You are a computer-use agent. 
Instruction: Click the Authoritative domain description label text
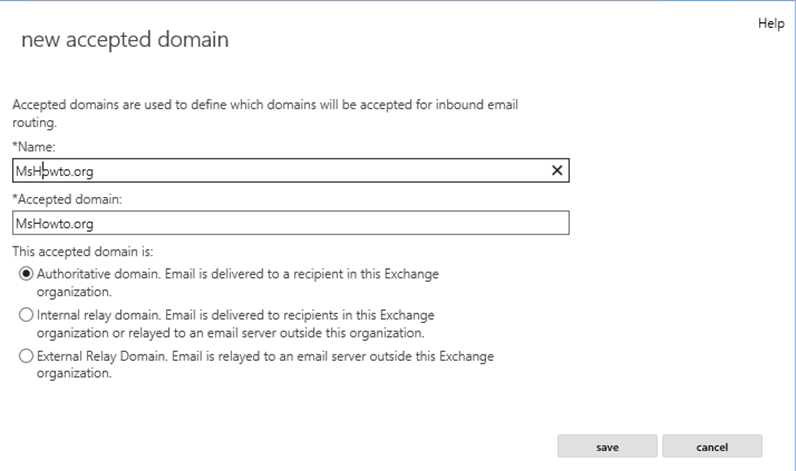point(238,283)
